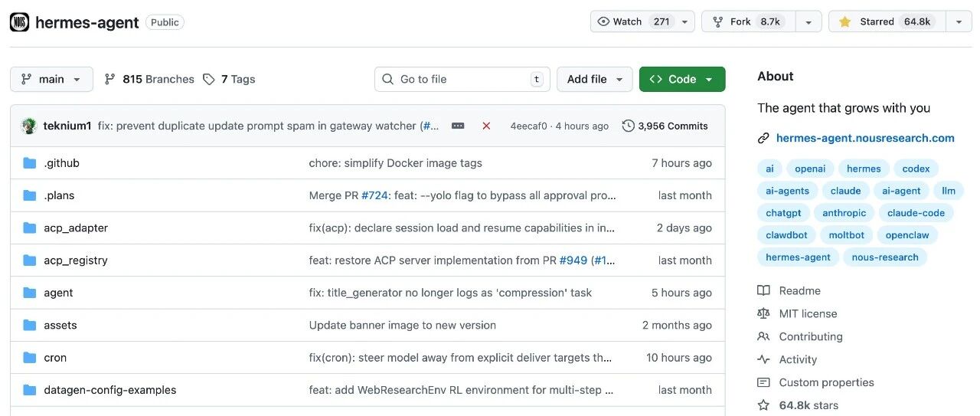
Task: Select the 'anthropic' topic tag
Action: [x=844, y=213]
